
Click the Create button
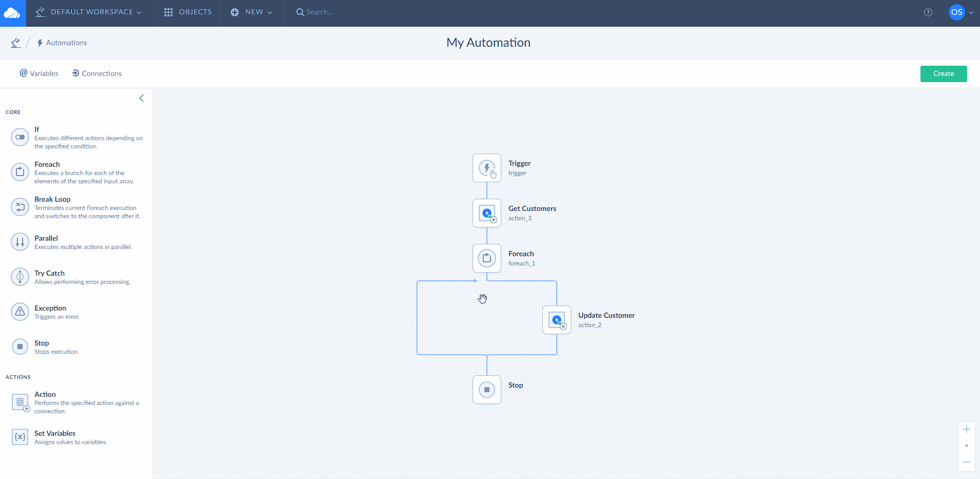[x=944, y=73]
